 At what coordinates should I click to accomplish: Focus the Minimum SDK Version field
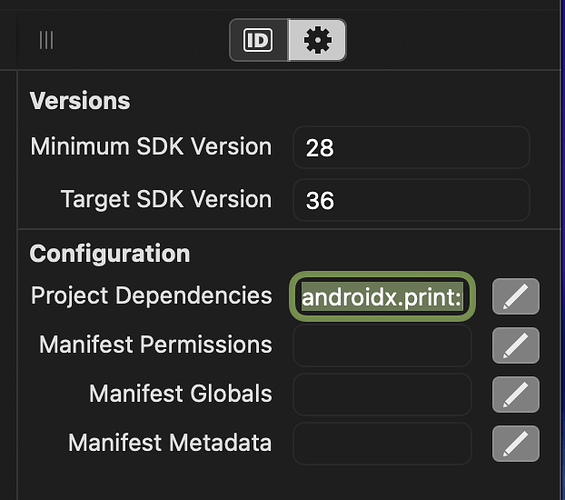click(411, 147)
